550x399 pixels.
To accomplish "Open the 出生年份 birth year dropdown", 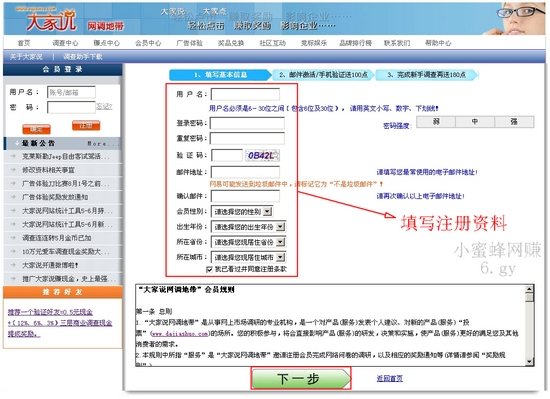I will [248, 227].
